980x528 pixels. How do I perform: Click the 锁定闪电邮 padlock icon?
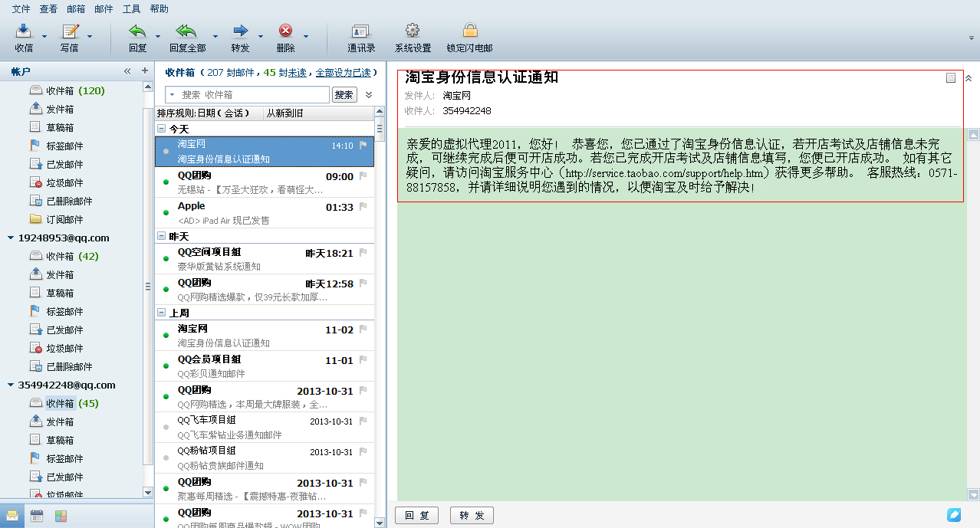[470, 31]
